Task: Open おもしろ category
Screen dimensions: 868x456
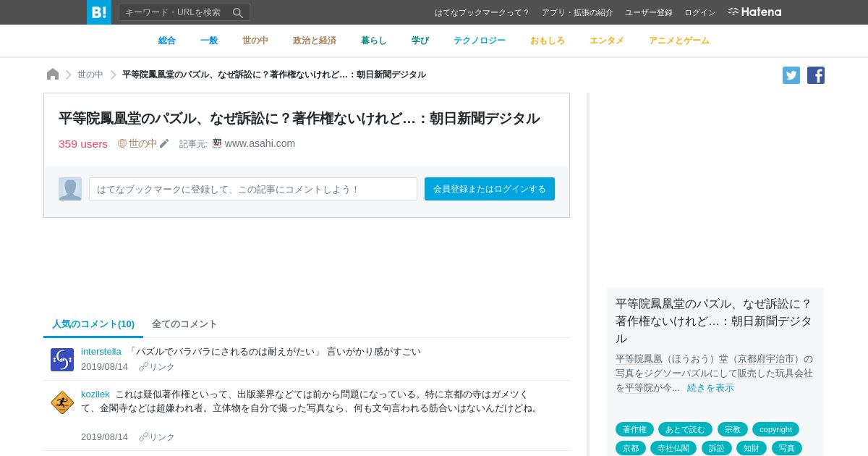Action: [548, 41]
